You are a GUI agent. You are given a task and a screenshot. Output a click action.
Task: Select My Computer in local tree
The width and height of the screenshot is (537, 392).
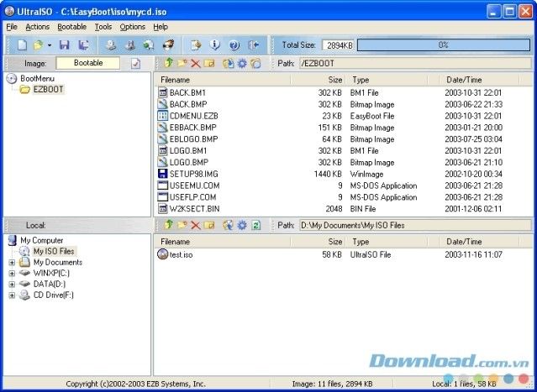(x=41, y=240)
